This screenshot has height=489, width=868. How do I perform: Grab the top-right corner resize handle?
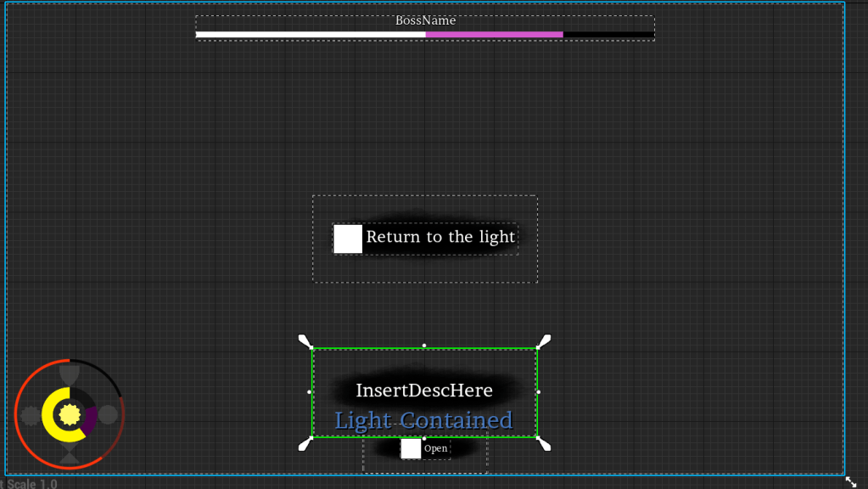(x=544, y=340)
